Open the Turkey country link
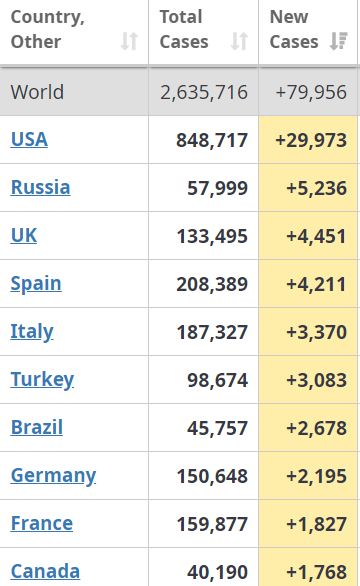This screenshot has width=360, height=586. (x=42, y=380)
